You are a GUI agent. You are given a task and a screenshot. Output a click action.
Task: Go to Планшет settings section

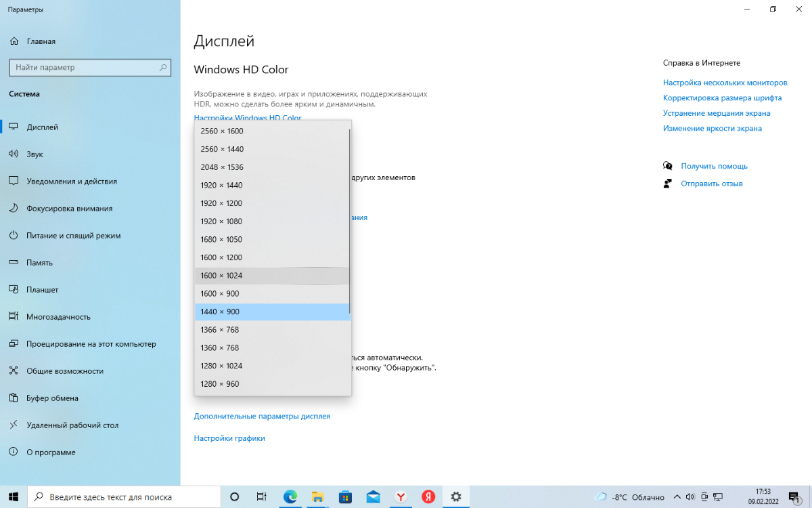pyautogui.click(x=90, y=290)
